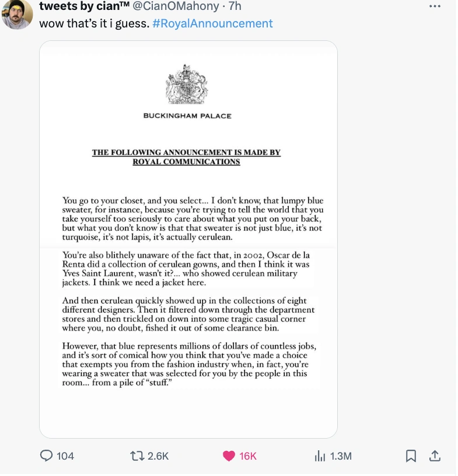The width and height of the screenshot is (458, 476).
Task: Repost using the retweet arrows icon
Action: pyautogui.click(x=137, y=456)
